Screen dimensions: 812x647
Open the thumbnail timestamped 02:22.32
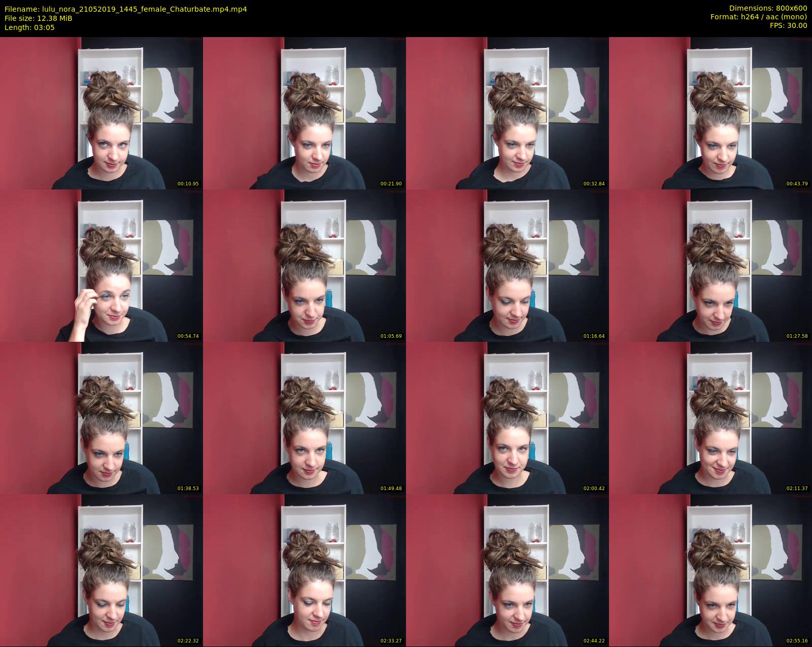101,570
